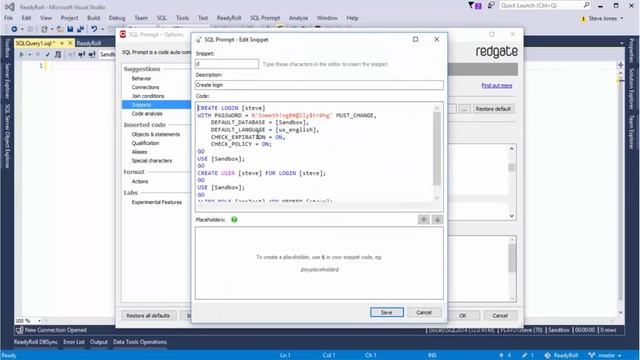This screenshot has height=360, width=640.
Task: Open the Find out more link
Action: tap(497, 85)
